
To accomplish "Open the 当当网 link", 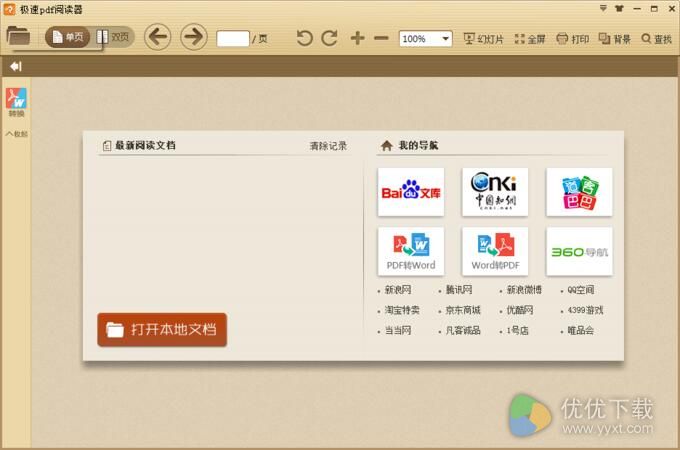I will click(x=398, y=330).
